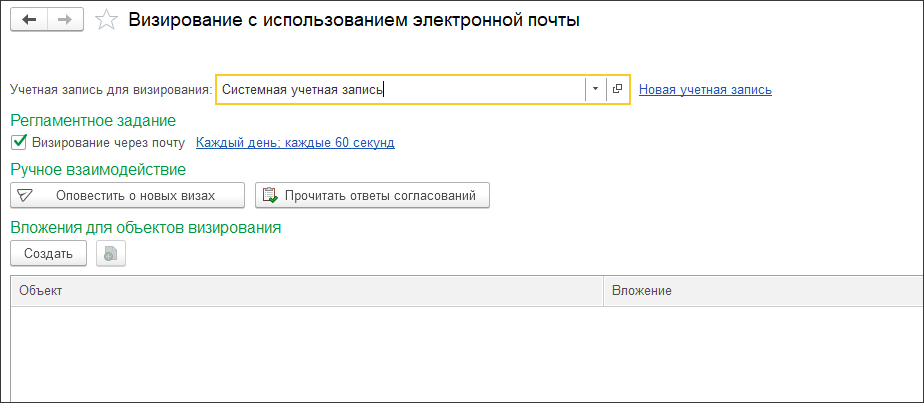
Task: Expand the account selection dropdown arrow
Action: point(595,89)
